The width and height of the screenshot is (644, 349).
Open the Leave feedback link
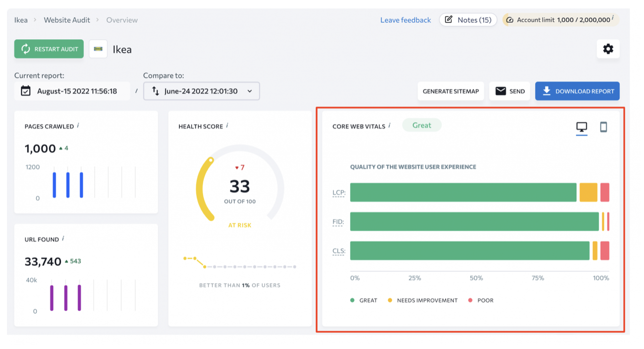click(405, 20)
